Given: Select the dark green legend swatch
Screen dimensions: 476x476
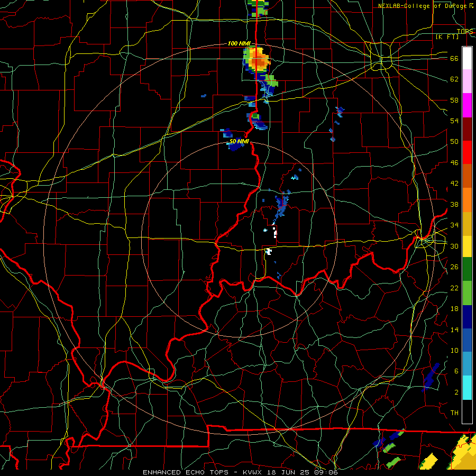Looking at the screenshot, I should pyautogui.click(x=467, y=269).
